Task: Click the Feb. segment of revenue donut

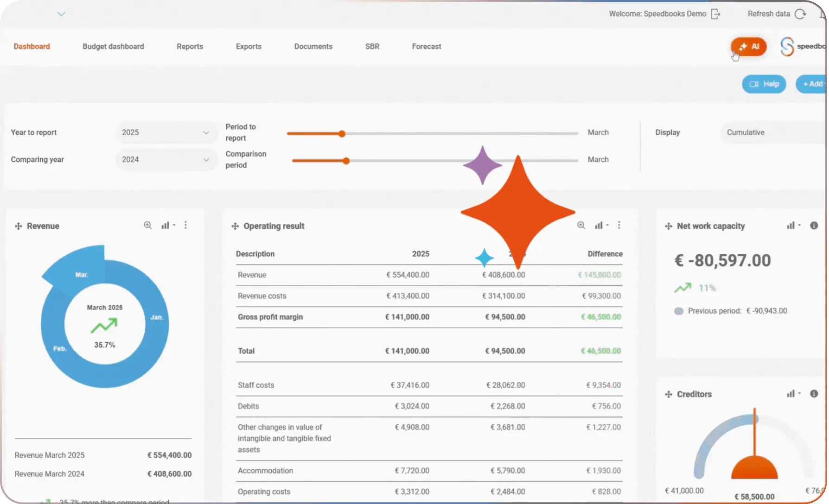Action: [x=59, y=348]
